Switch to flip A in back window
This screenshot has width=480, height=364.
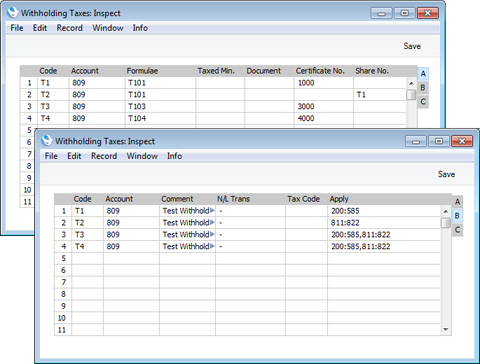pos(423,74)
